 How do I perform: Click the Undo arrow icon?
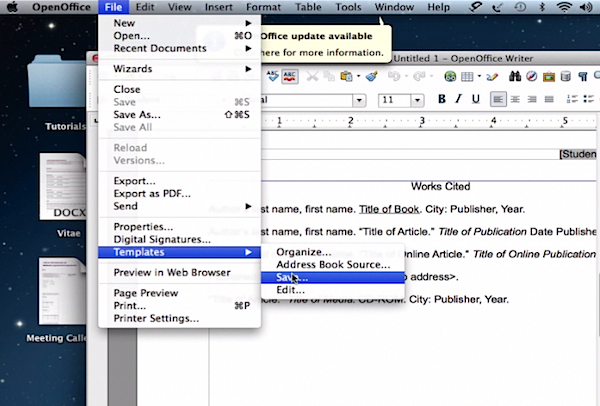tap(394, 77)
